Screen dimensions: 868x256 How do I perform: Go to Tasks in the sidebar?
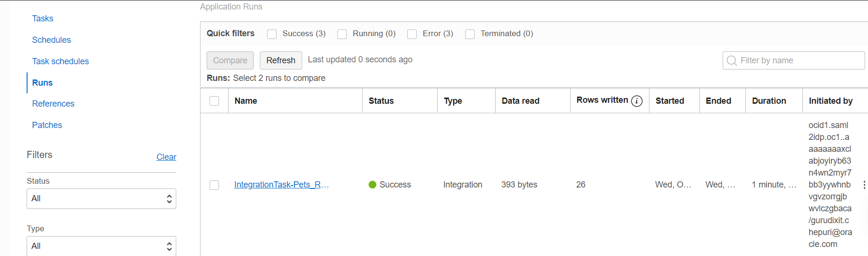(43, 19)
